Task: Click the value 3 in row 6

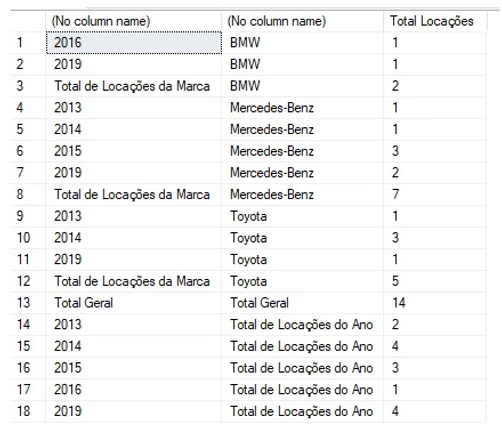Action: point(435,151)
